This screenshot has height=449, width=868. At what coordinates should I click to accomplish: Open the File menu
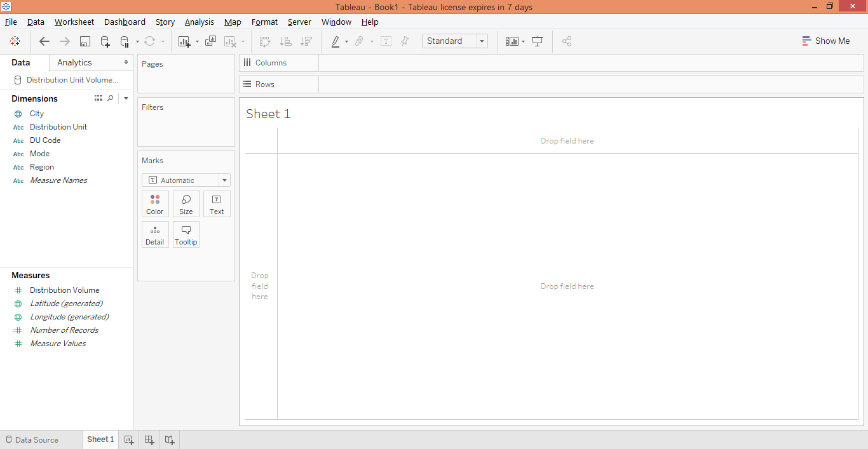[x=11, y=22]
